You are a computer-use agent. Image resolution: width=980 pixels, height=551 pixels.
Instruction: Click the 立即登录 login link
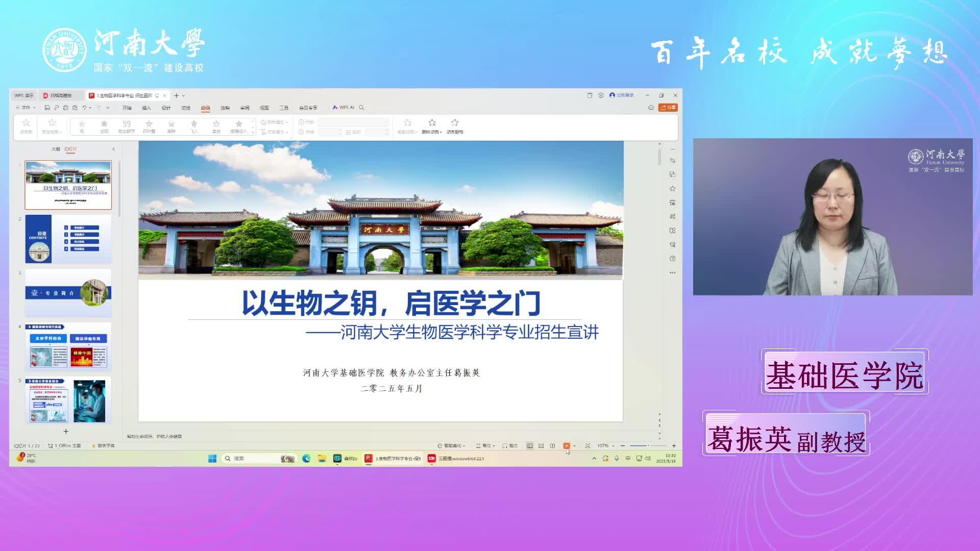click(x=622, y=95)
